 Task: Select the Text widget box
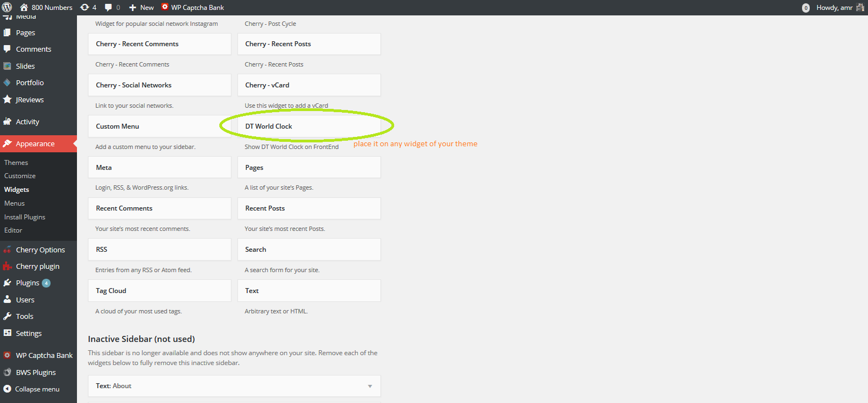pyautogui.click(x=309, y=291)
